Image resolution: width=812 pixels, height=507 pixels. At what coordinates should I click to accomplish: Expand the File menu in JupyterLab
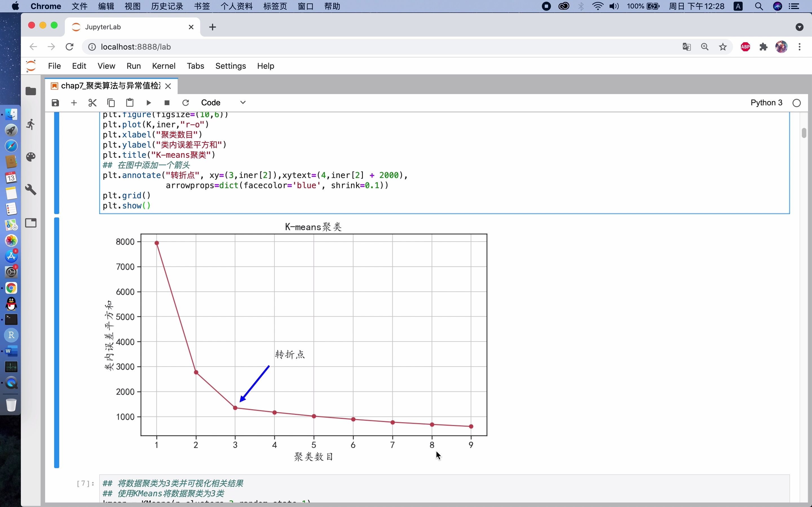click(x=54, y=65)
